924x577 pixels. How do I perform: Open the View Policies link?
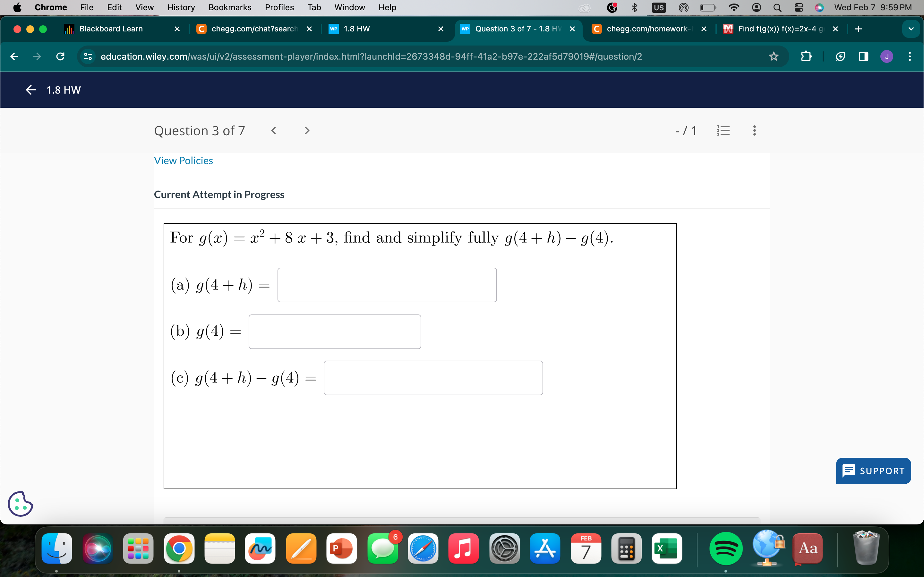pos(183,160)
